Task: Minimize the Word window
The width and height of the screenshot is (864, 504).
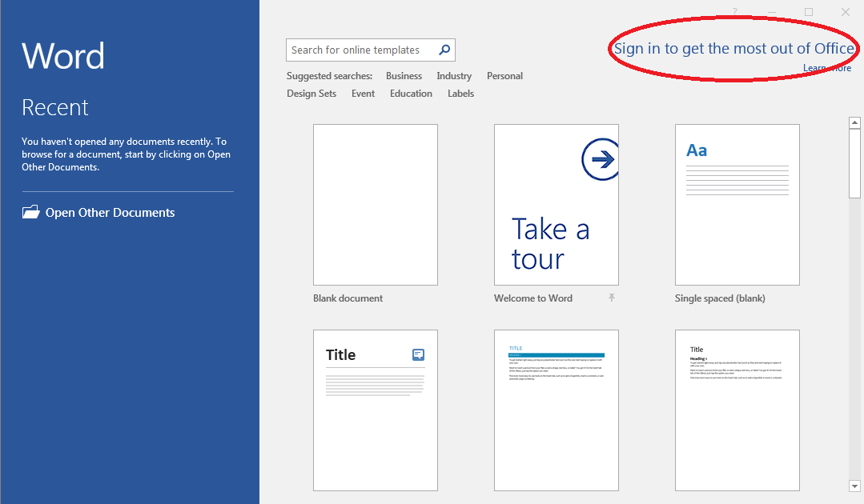Action: [772, 12]
